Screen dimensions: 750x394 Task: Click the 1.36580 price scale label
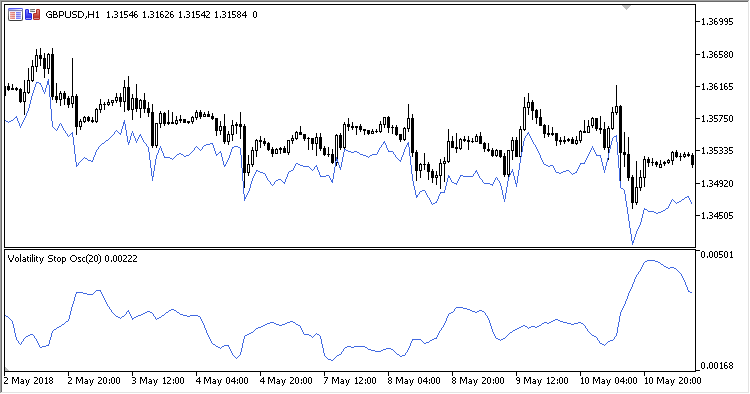717,55
